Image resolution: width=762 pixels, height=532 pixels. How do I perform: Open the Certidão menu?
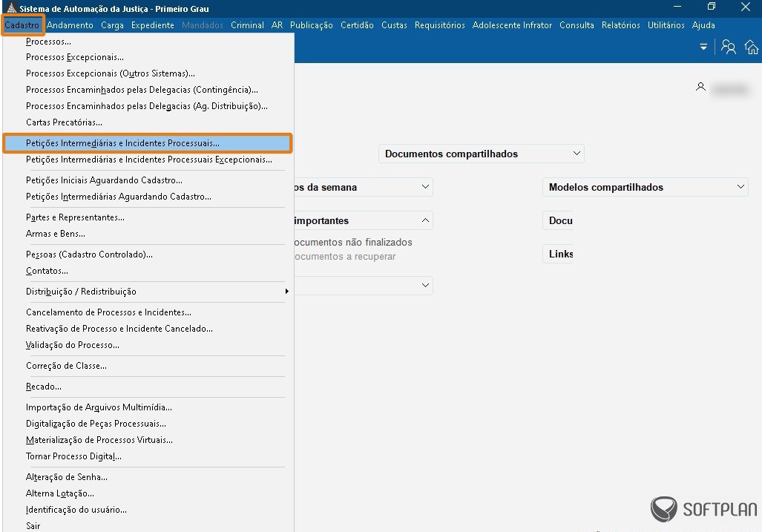tap(357, 25)
